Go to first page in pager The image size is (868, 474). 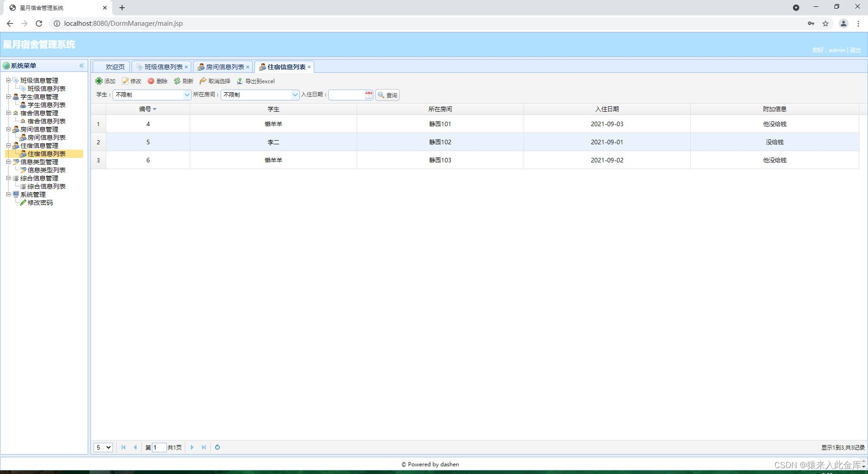[x=123, y=447]
